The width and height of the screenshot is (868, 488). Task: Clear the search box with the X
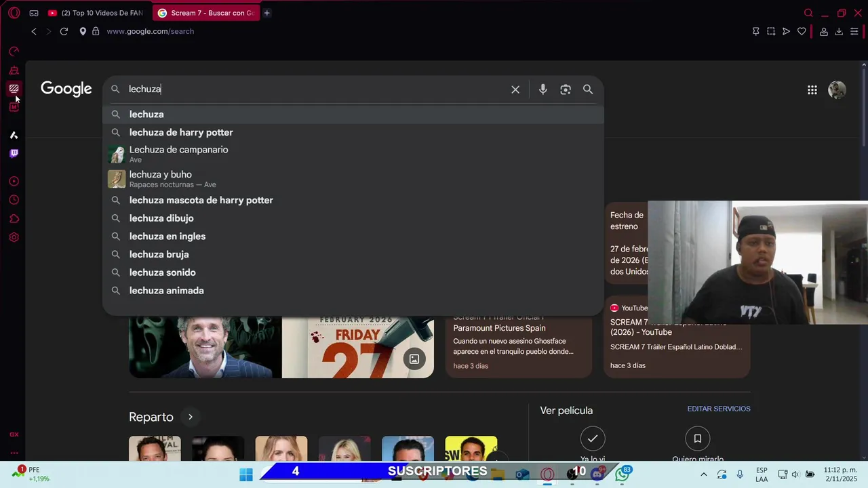(515, 89)
